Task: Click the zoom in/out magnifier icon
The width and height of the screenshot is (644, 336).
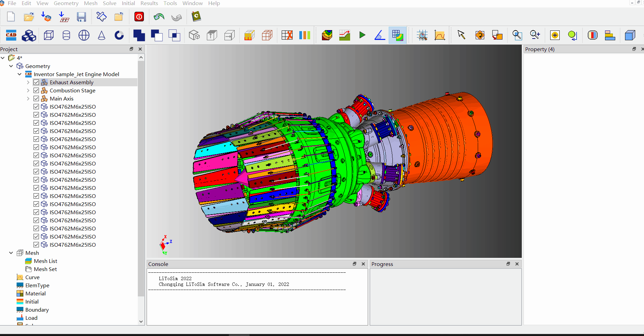Action: tap(535, 35)
